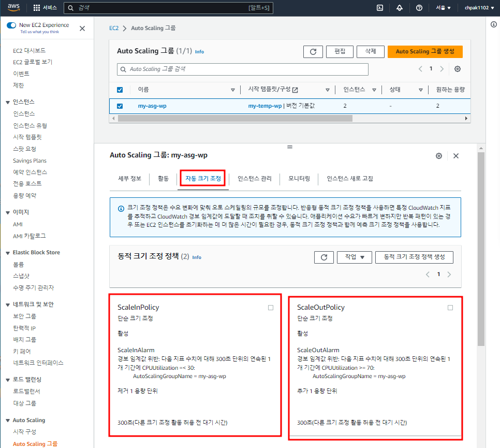
Task: Click the 삭제 button
Action: [x=370, y=52]
